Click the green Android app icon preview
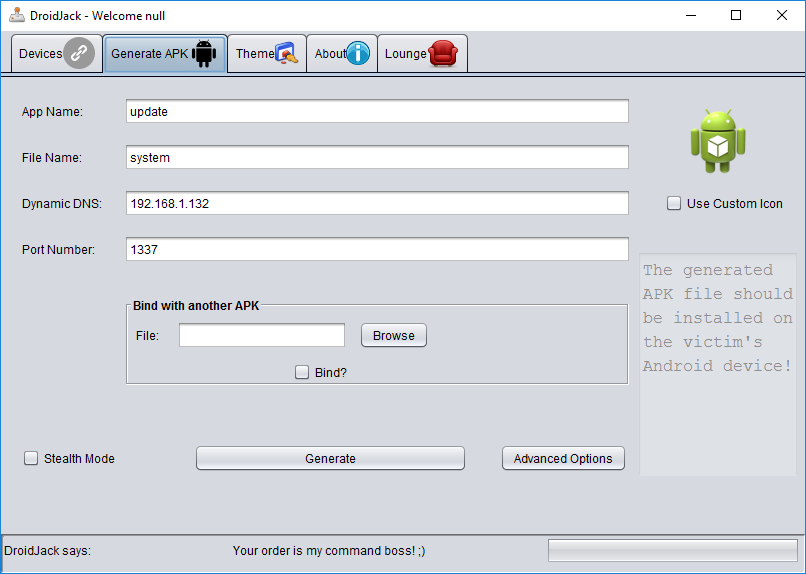This screenshot has height=574, width=806. [718, 141]
